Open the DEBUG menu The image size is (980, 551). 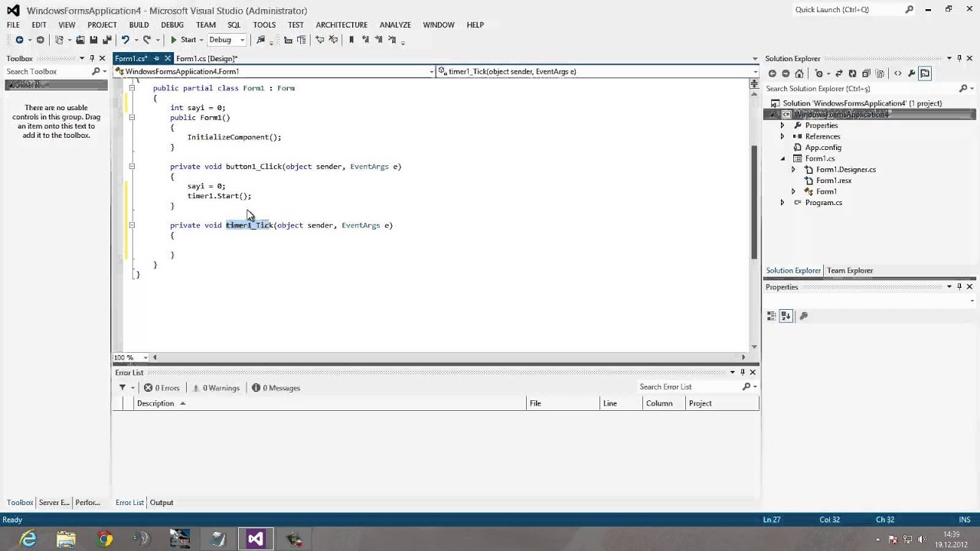pyautogui.click(x=172, y=24)
